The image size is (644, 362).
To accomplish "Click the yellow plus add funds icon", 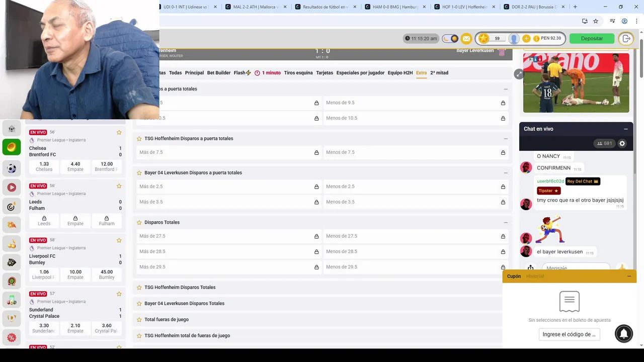I will coord(526,39).
